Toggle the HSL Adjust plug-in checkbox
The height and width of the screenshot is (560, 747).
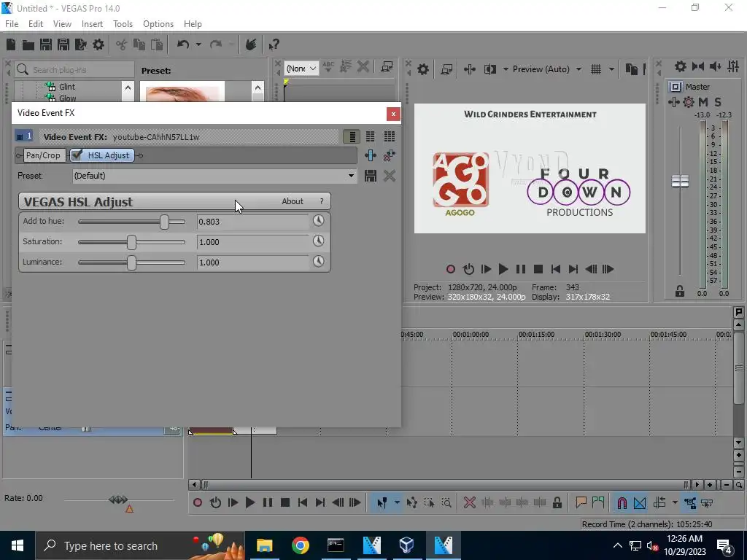click(x=77, y=155)
